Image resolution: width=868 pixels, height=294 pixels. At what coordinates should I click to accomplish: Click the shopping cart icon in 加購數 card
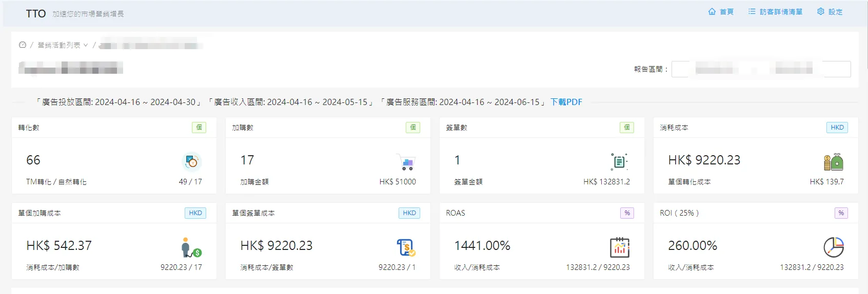[406, 162]
